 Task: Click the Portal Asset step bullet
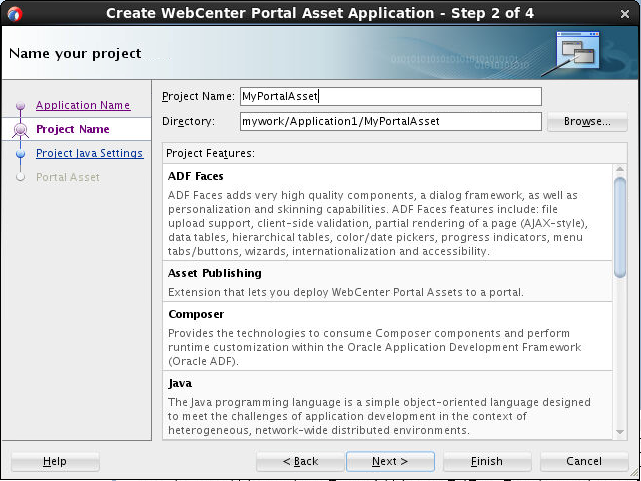pos(20,177)
